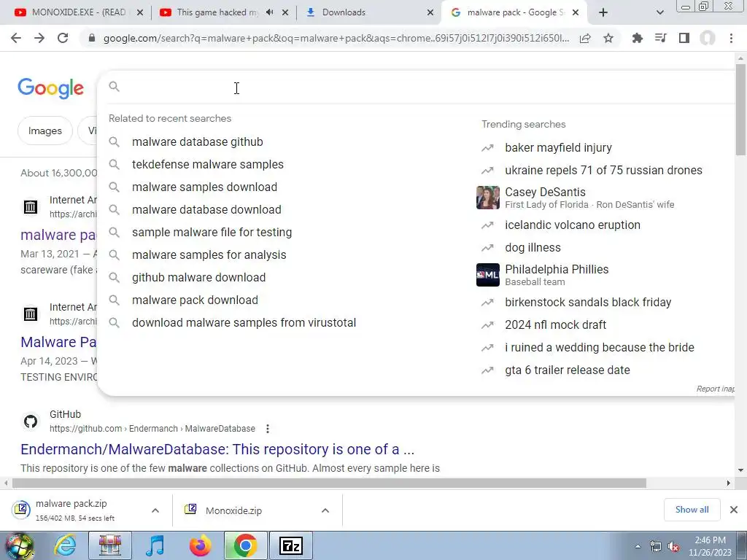
Task: Open the Chrome profile avatar
Action: (708, 38)
